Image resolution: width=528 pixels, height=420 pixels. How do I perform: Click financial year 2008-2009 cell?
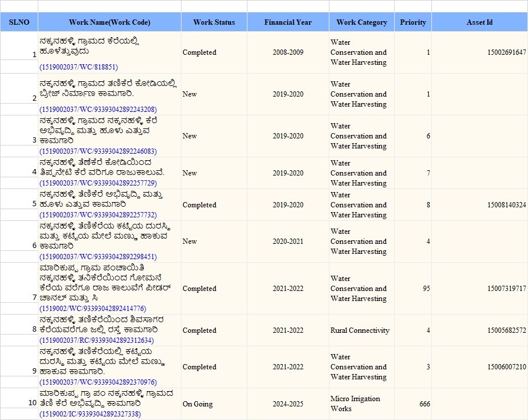[288, 52]
